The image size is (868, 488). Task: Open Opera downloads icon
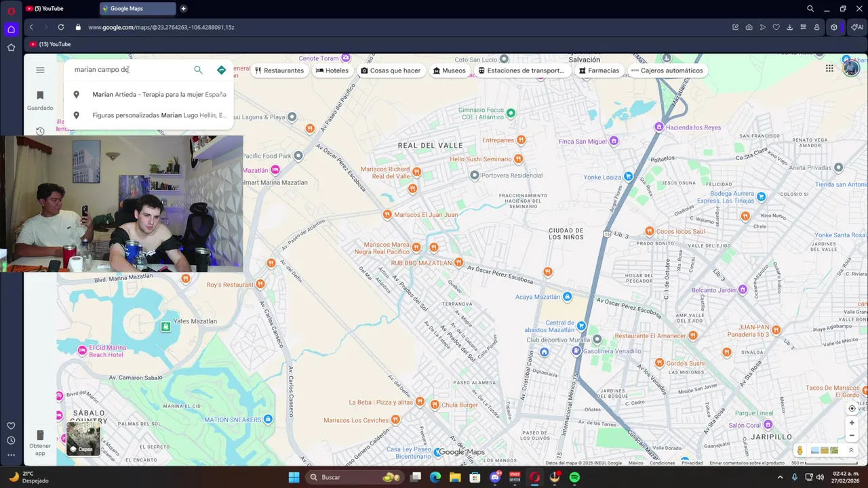[789, 27]
